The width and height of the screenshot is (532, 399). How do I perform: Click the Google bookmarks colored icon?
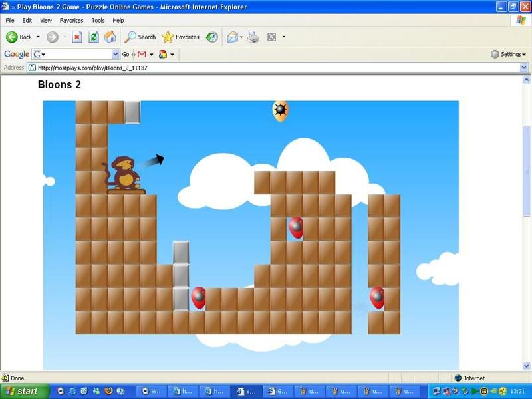coord(163,54)
